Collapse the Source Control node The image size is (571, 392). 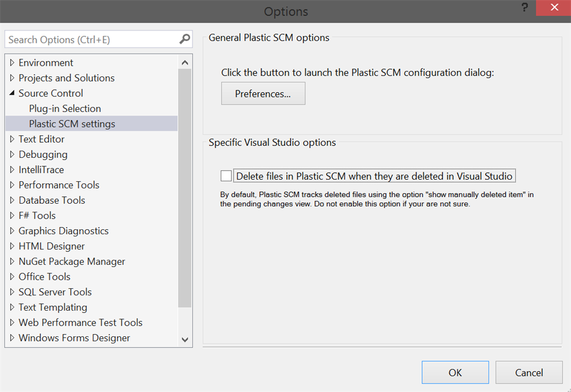point(12,93)
